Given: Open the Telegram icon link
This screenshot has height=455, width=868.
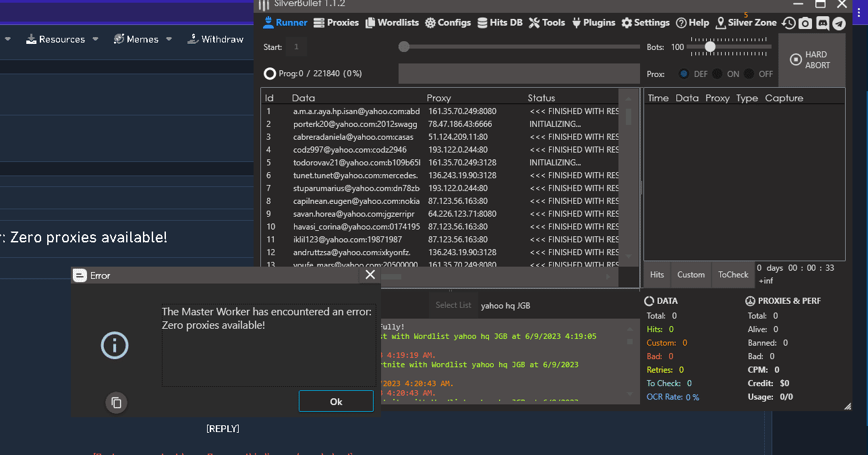Looking at the screenshot, I should [x=838, y=23].
